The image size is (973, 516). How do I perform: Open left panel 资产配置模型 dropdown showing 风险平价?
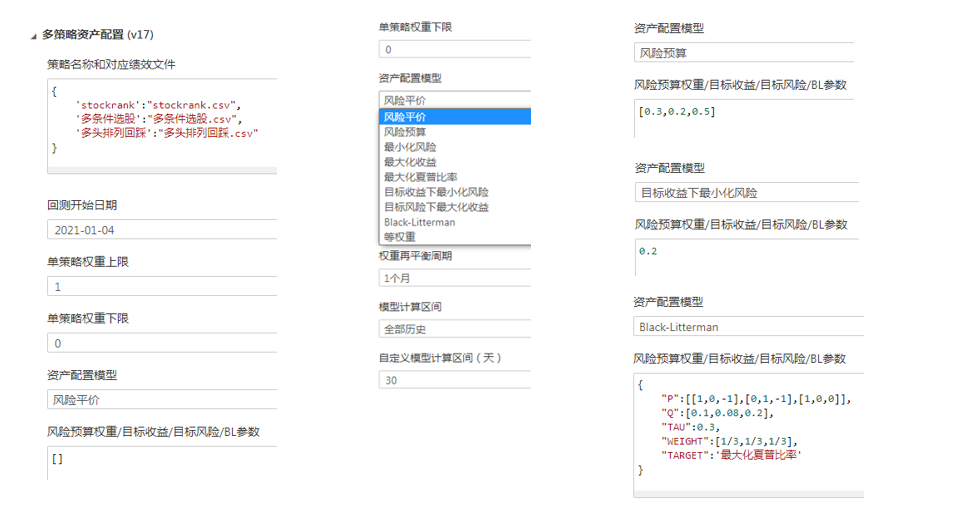[162, 399]
